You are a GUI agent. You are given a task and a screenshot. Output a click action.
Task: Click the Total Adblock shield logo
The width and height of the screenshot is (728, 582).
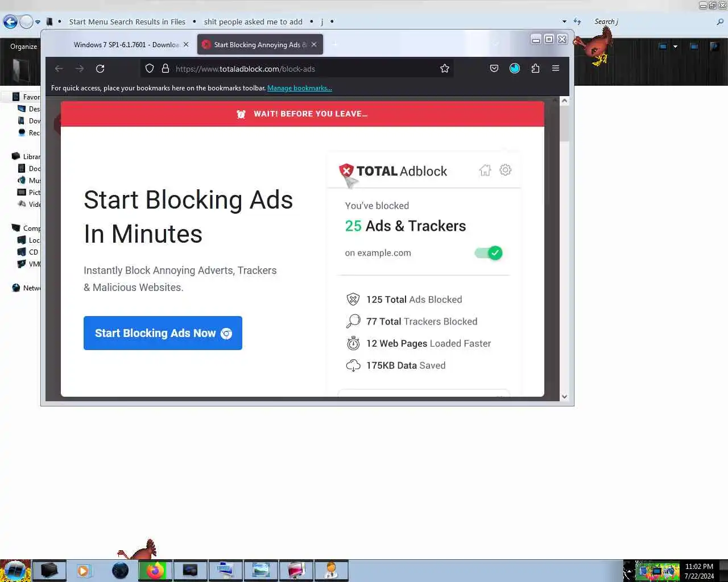click(x=346, y=171)
